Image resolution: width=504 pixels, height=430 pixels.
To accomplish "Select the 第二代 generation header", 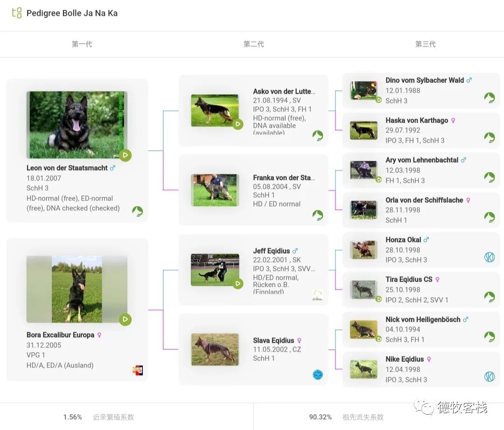I will (x=253, y=44).
